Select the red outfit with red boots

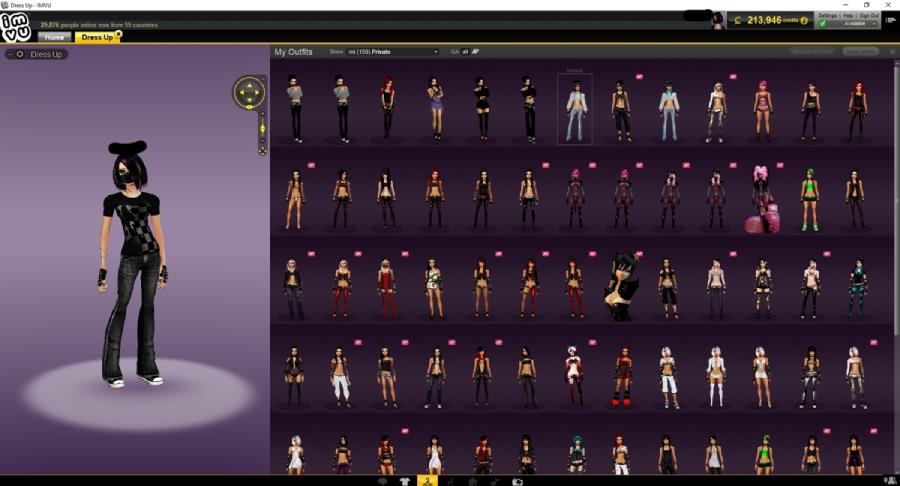(x=622, y=376)
